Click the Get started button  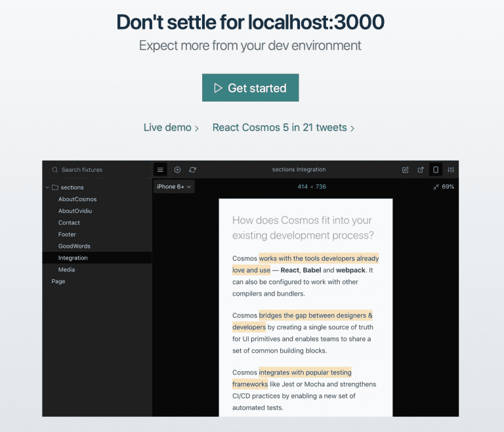tap(251, 88)
